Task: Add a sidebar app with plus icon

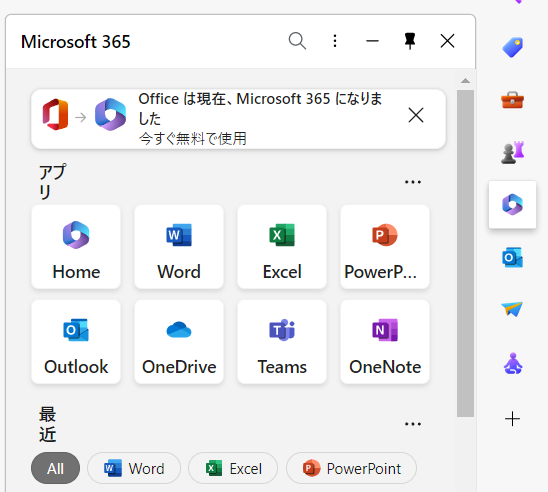Action: 512,419
